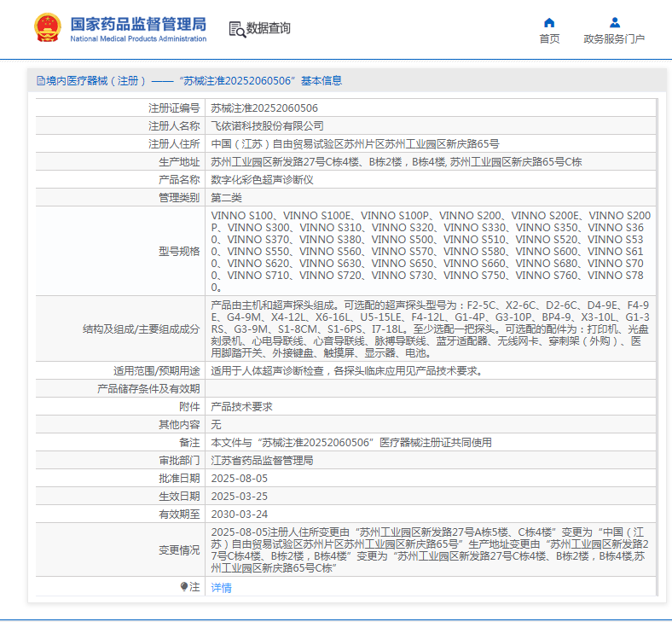Click the 国家药品监督管理局 site title
This screenshot has height=622, width=672.
[x=136, y=23]
